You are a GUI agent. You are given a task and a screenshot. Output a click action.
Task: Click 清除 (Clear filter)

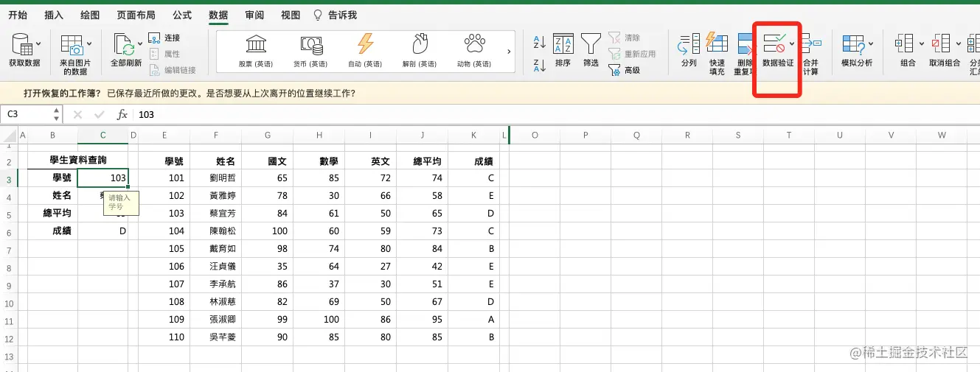point(624,38)
